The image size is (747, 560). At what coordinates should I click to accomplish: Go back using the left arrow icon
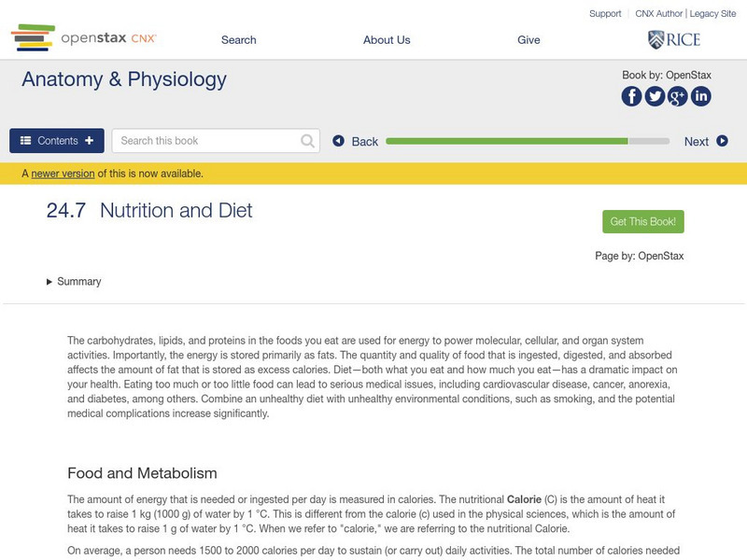coord(339,141)
